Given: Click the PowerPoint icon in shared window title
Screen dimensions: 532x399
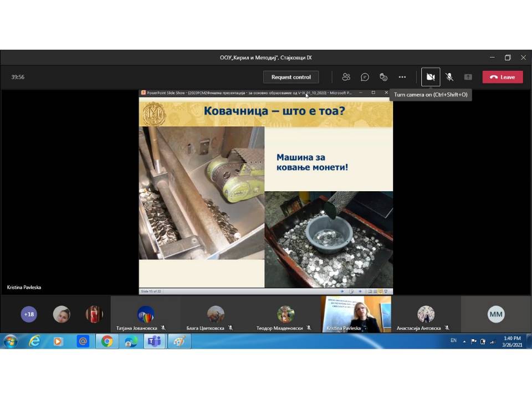Looking at the screenshot, I should pyautogui.click(x=143, y=93).
